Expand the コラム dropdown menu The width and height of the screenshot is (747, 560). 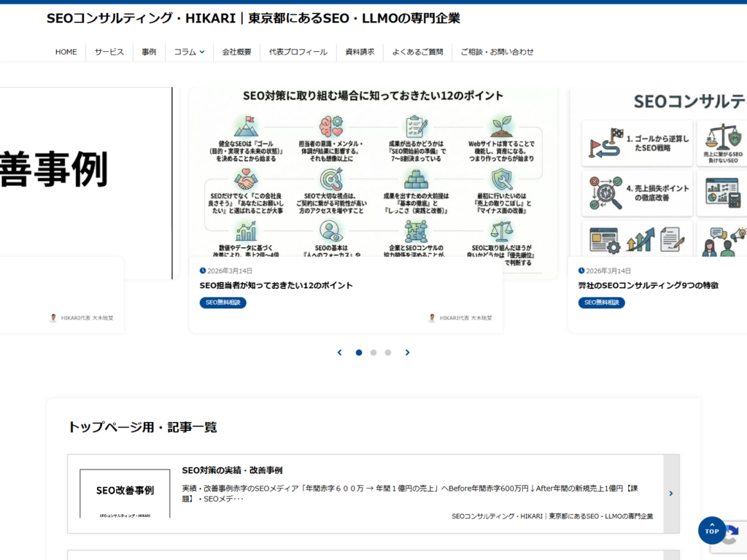[189, 52]
